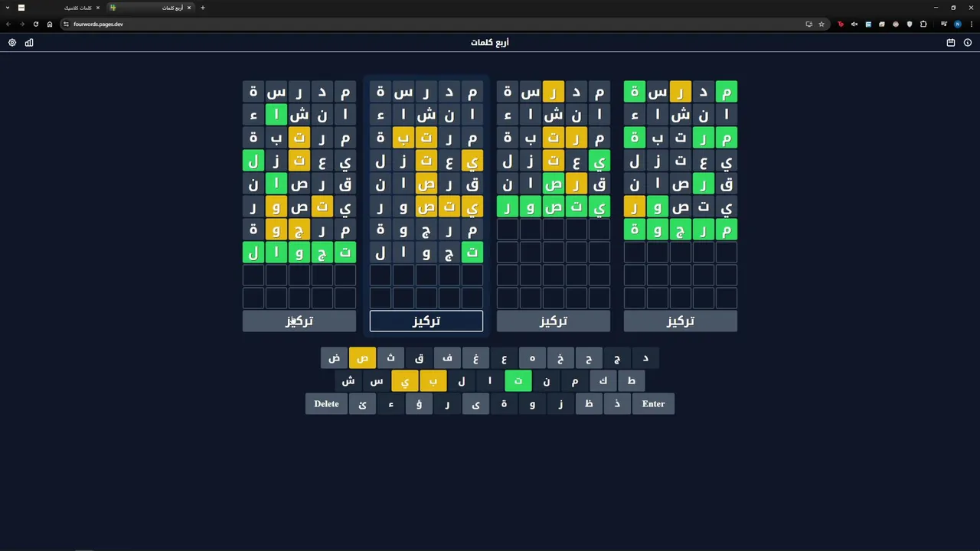Click the shield extension icon

pos(910,24)
